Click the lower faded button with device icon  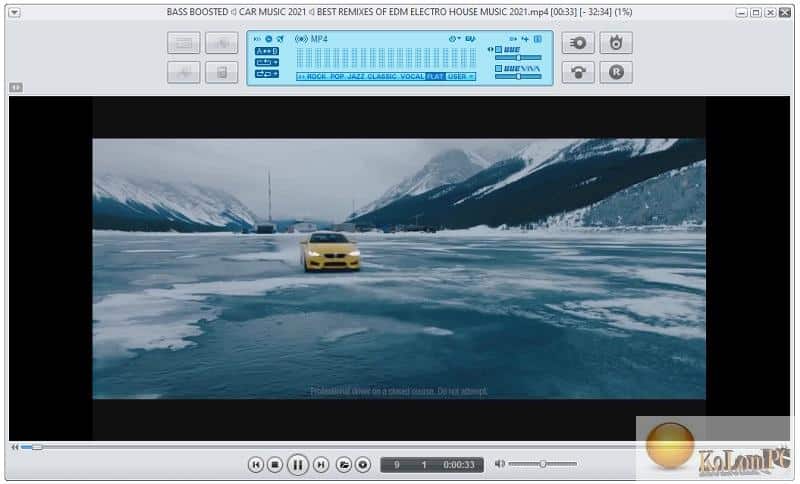click(222, 72)
